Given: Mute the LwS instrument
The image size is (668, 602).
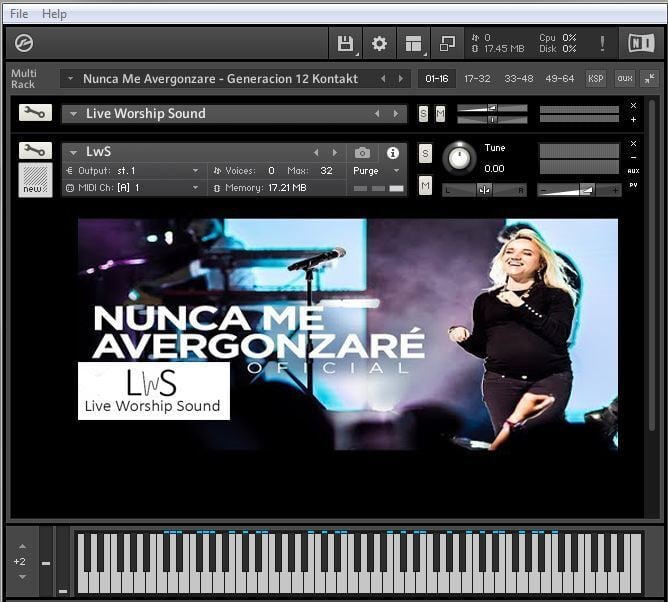Looking at the screenshot, I should point(425,185).
